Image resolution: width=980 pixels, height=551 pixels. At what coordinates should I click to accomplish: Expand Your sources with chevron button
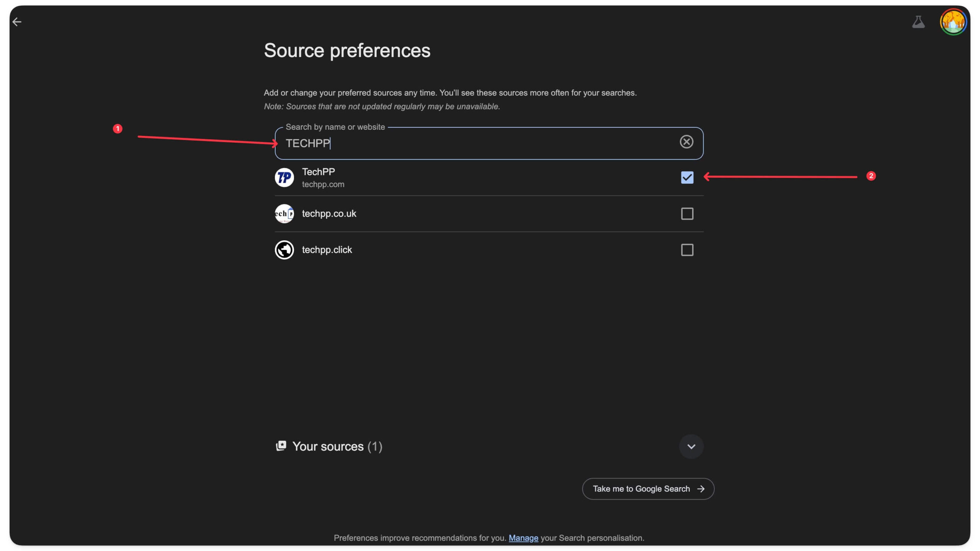691,446
